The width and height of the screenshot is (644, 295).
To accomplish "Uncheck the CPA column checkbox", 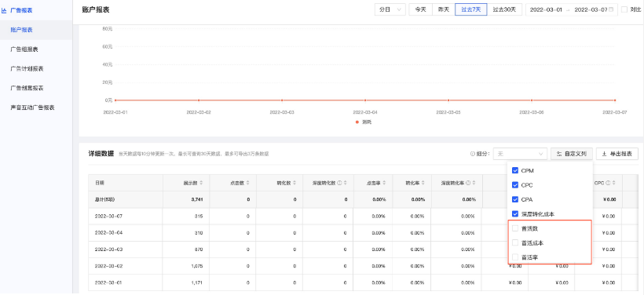I will pyautogui.click(x=515, y=199).
